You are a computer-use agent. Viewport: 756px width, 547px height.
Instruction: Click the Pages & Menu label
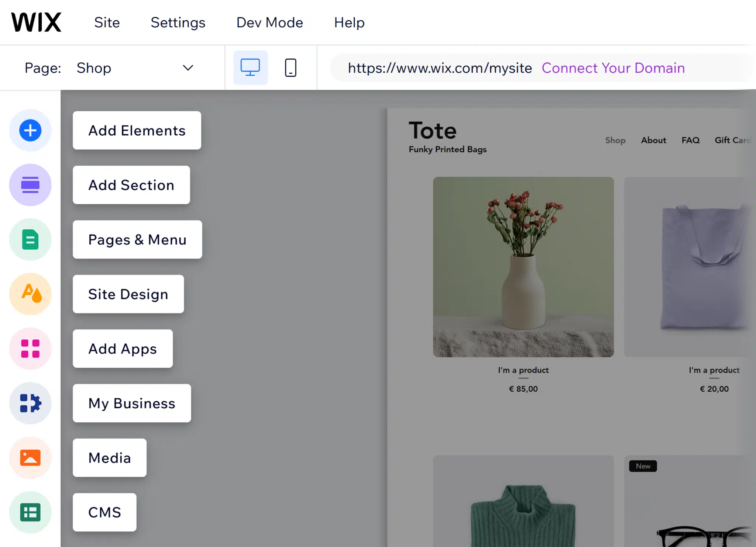(x=137, y=239)
